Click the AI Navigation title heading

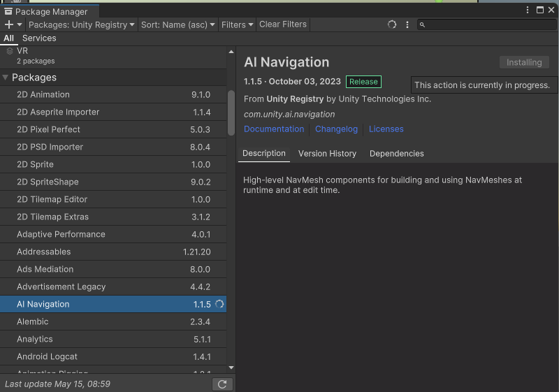[286, 62]
